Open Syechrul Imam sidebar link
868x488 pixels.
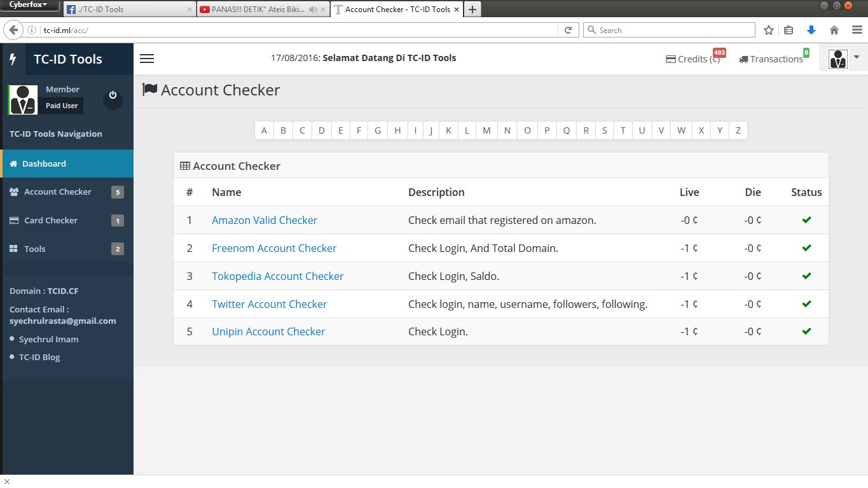click(x=49, y=339)
